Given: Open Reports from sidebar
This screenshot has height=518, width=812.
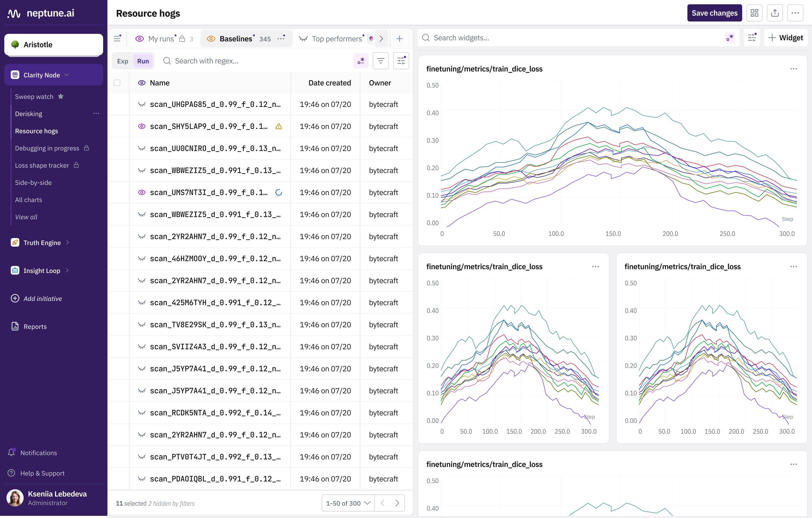Looking at the screenshot, I should 29,326.
